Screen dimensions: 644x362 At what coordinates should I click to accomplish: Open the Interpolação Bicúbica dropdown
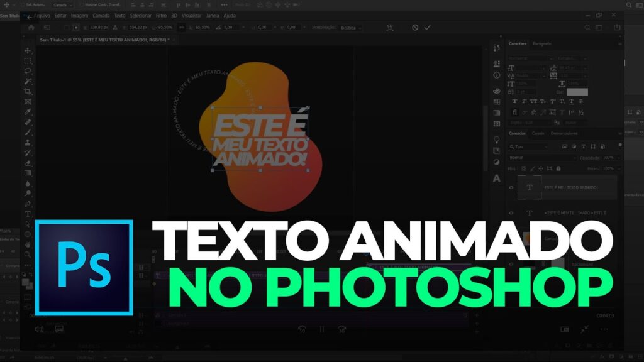click(x=351, y=28)
